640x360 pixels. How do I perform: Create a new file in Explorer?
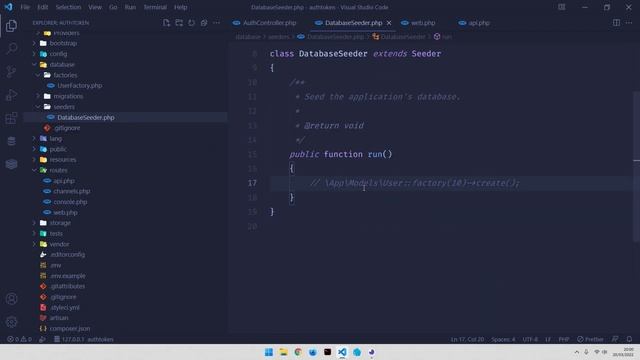166,23
